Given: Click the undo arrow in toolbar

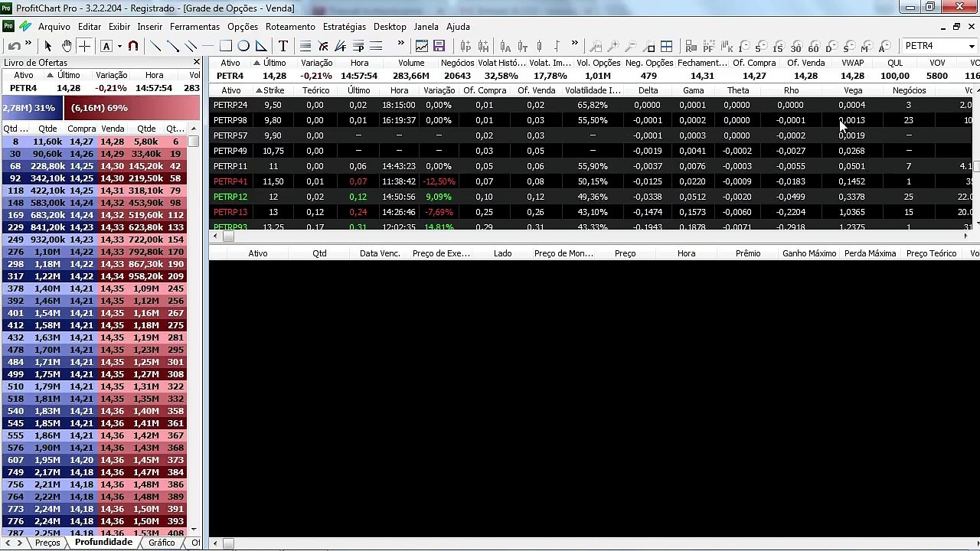Looking at the screenshot, I should pos(14,46).
